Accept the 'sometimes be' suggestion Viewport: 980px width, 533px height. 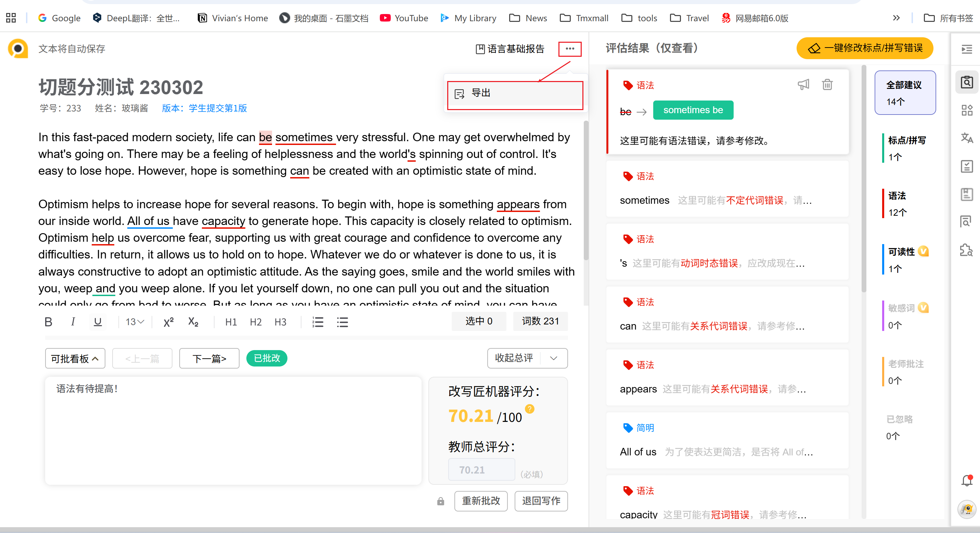coord(693,110)
